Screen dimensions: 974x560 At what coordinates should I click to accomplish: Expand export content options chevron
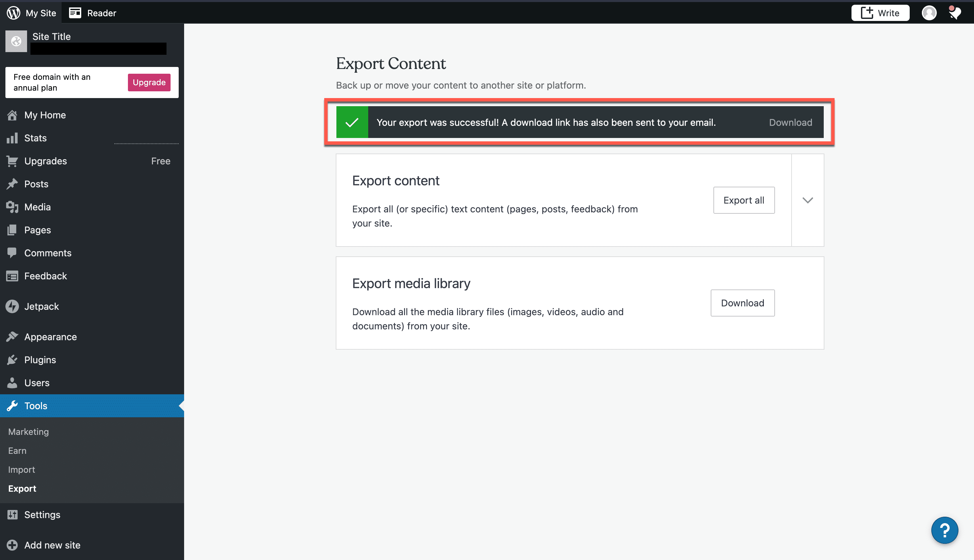(807, 201)
